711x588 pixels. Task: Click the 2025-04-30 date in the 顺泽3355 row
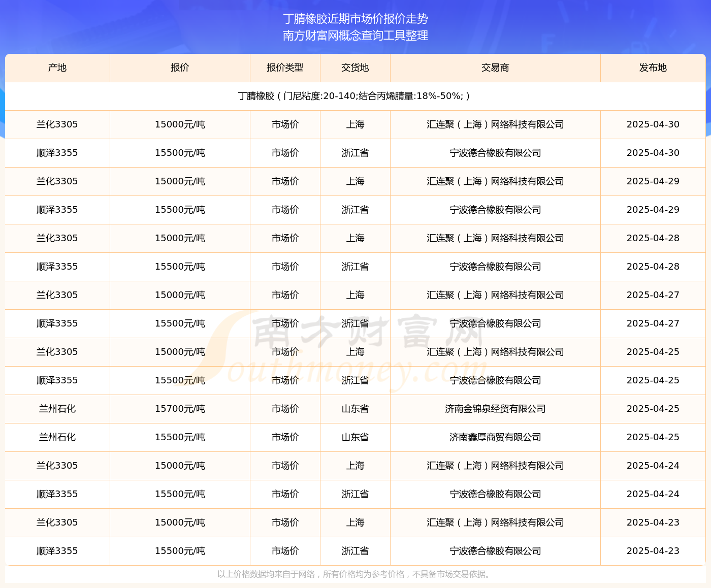point(653,153)
